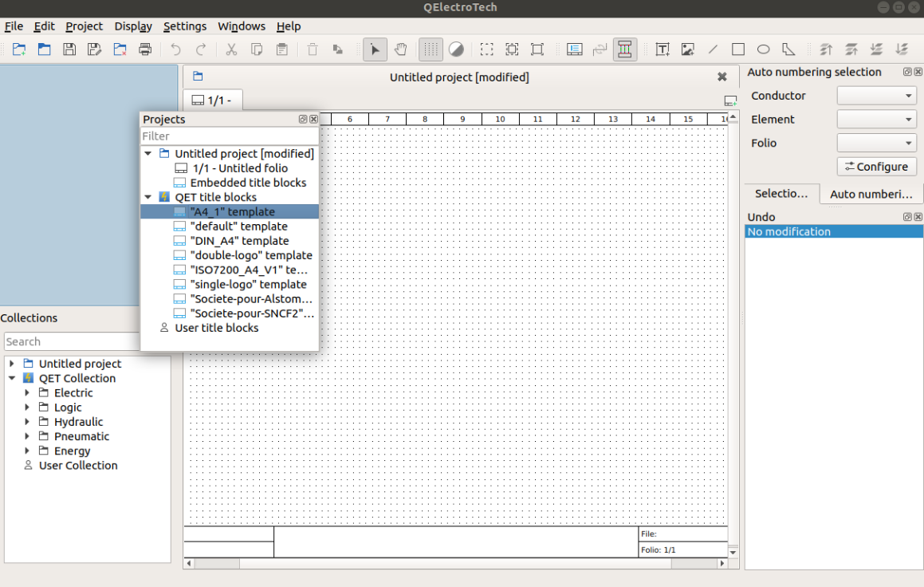The height and width of the screenshot is (587, 924).
Task: Toggle the background color half-circle icon
Action: click(456, 49)
